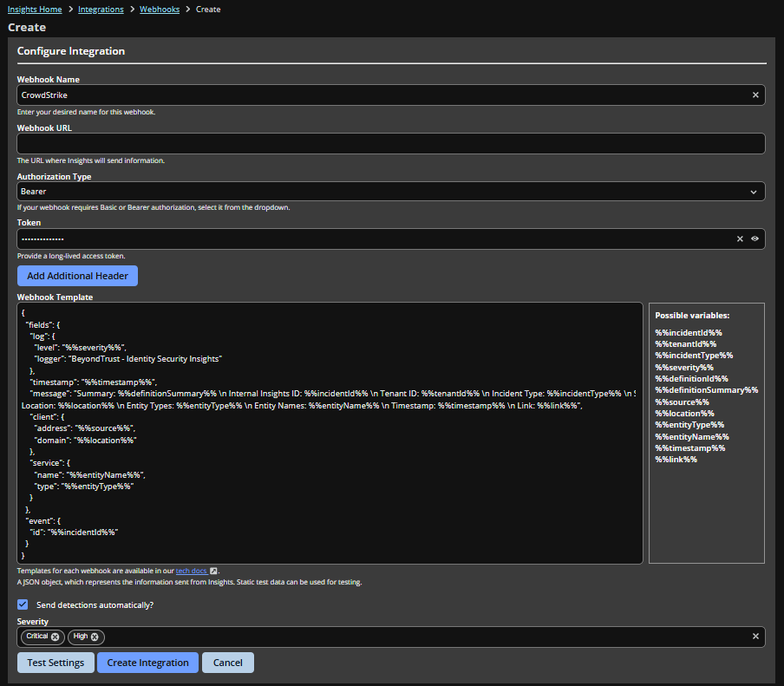Click %%timestamp%% in Possible variables
784x686 pixels.
click(x=690, y=448)
